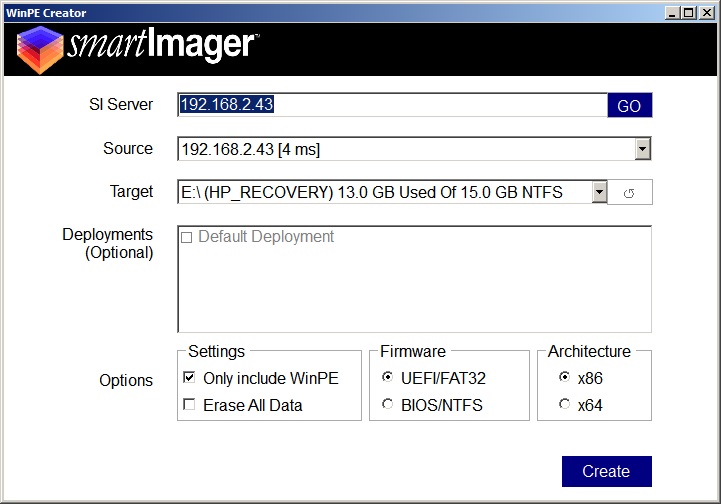Click the Create button
Image resolution: width=721 pixels, height=504 pixels.
point(606,471)
